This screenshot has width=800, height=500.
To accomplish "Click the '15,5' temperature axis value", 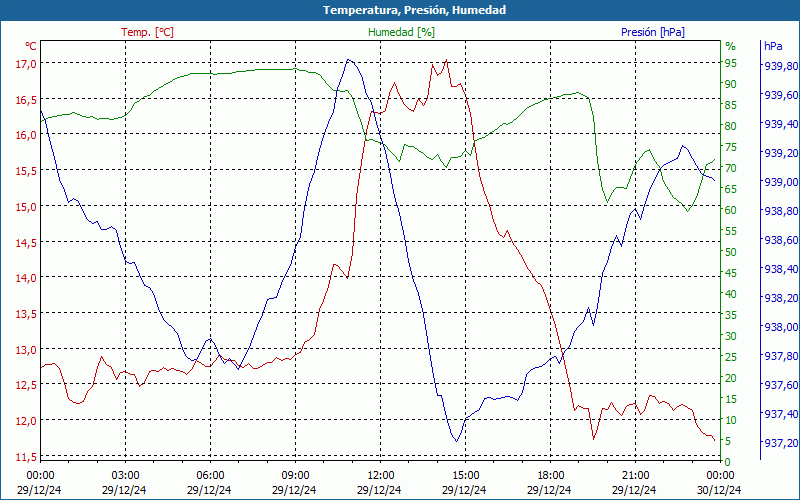I will tap(26, 171).
